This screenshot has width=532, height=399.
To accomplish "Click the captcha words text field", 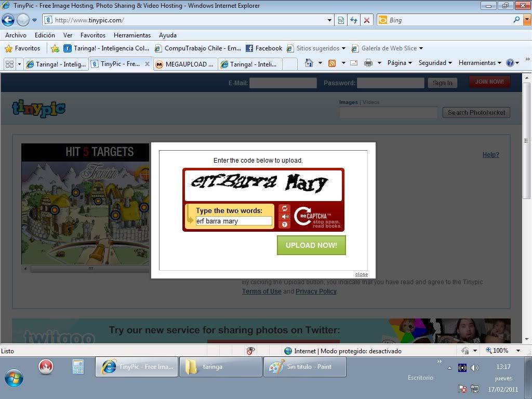I will coord(234,221).
